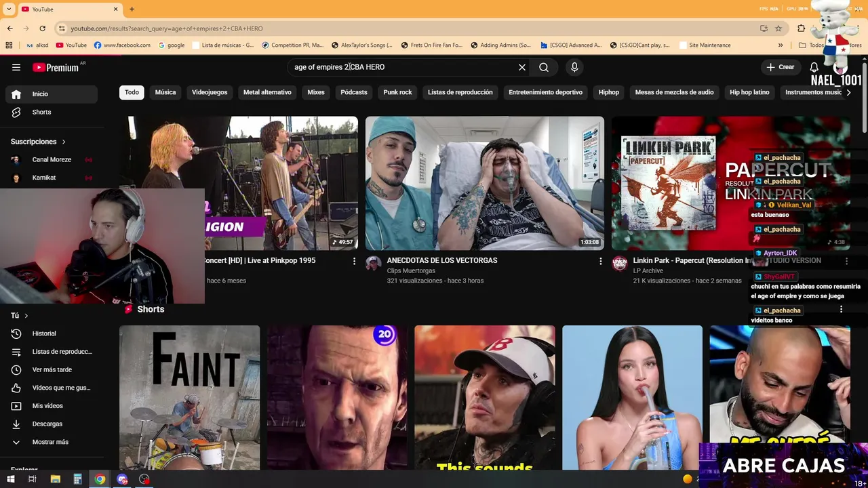Select the Entretenimiento deportivo chip
The width and height of the screenshot is (868, 488).
pos(545,92)
